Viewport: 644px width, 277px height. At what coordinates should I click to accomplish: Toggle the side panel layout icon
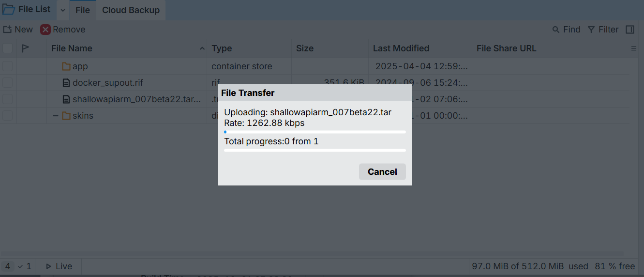point(630,30)
